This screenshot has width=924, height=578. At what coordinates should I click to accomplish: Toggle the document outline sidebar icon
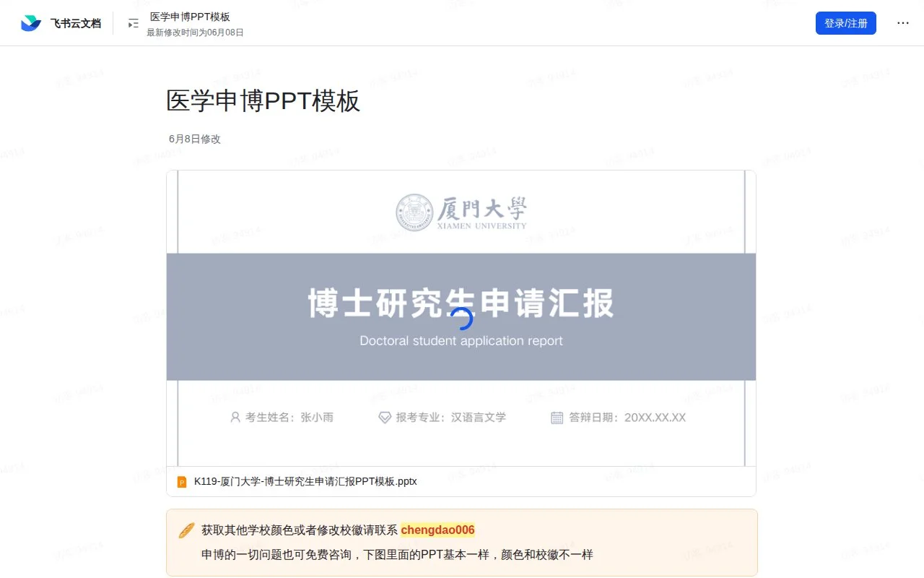(x=134, y=24)
